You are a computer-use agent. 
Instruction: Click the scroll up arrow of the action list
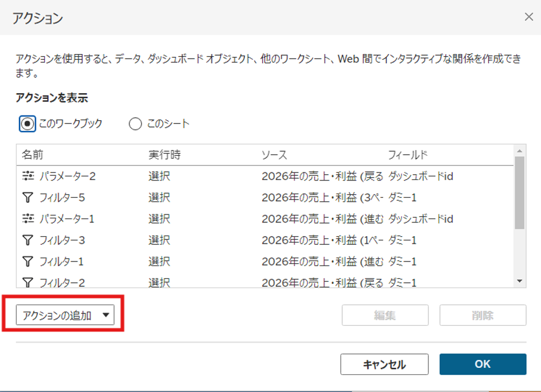point(520,151)
